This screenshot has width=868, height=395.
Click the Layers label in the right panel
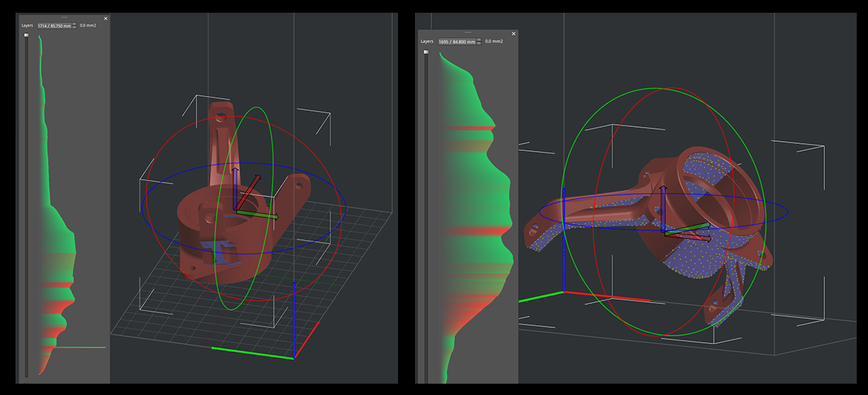(427, 42)
